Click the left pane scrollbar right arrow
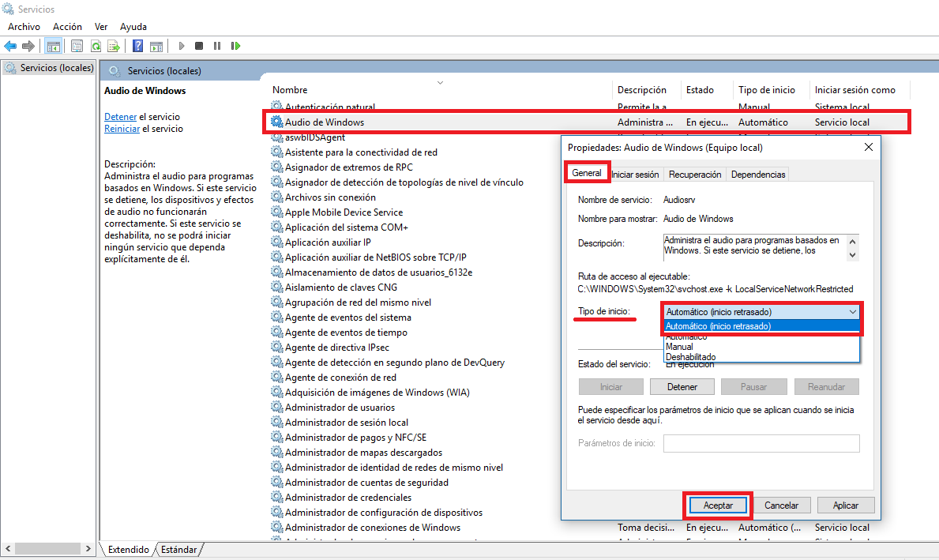Screen dimensions: 939x560 pos(88,549)
